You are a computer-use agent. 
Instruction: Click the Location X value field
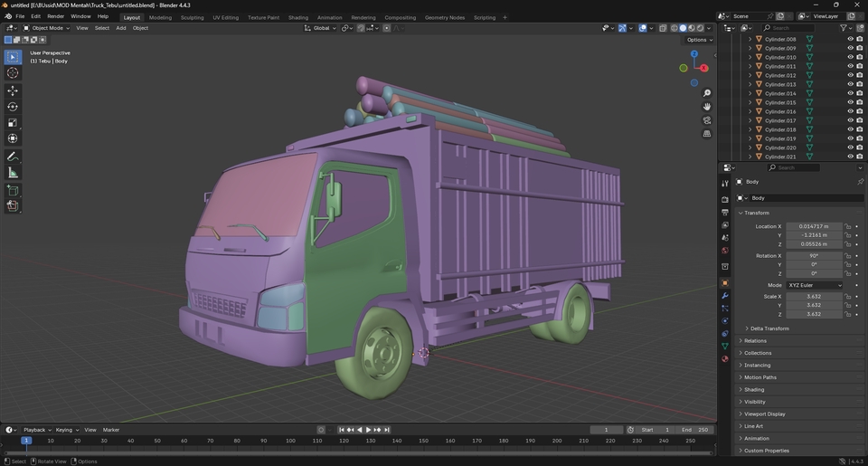click(814, 226)
